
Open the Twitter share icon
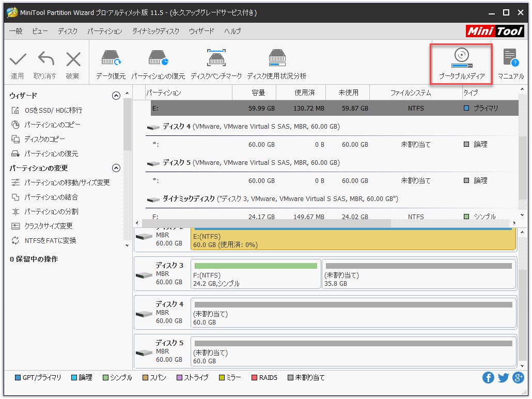(x=503, y=378)
